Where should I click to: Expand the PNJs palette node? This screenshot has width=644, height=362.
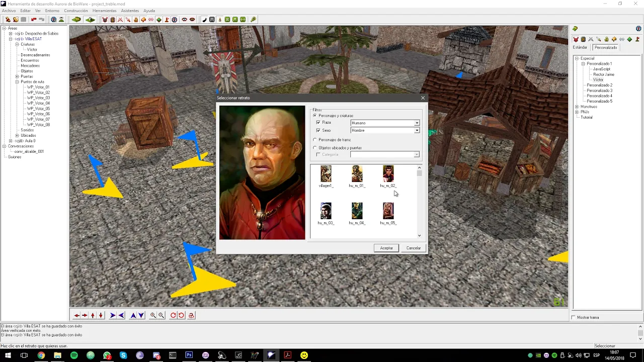pos(577,112)
